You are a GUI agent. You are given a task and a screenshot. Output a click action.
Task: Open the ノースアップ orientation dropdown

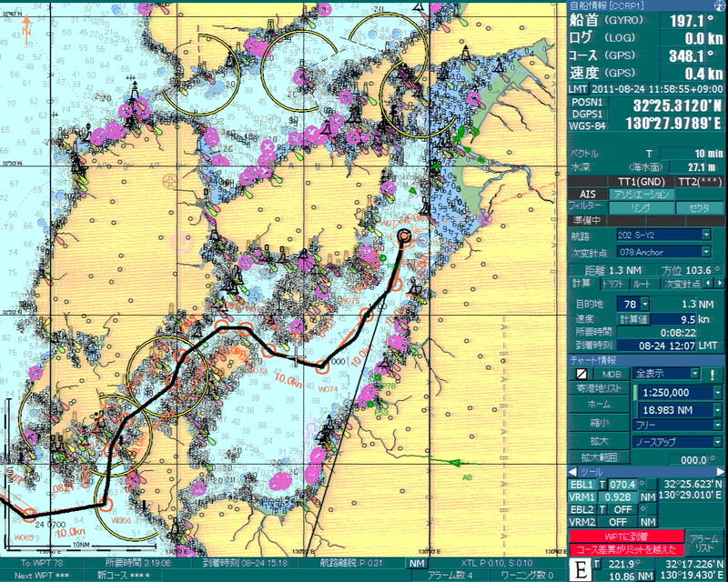pyautogui.click(x=718, y=440)
